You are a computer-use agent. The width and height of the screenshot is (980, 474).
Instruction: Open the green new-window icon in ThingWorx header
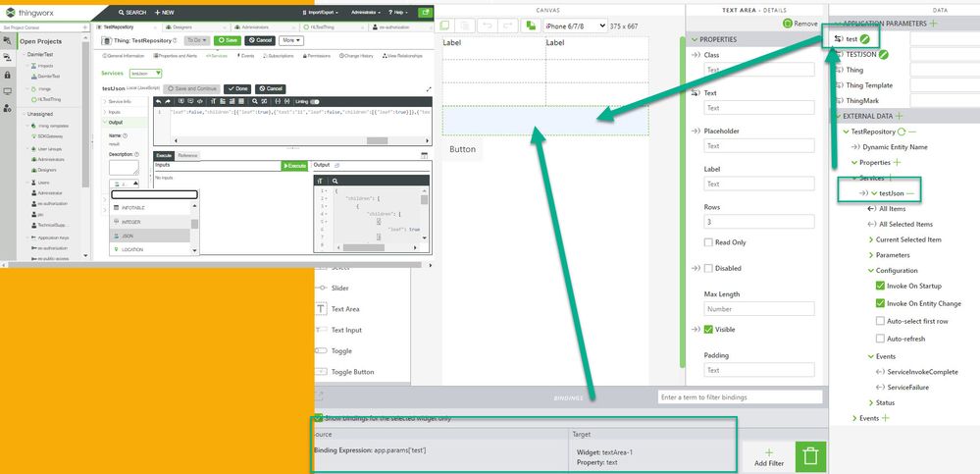(x=425, y=12)
